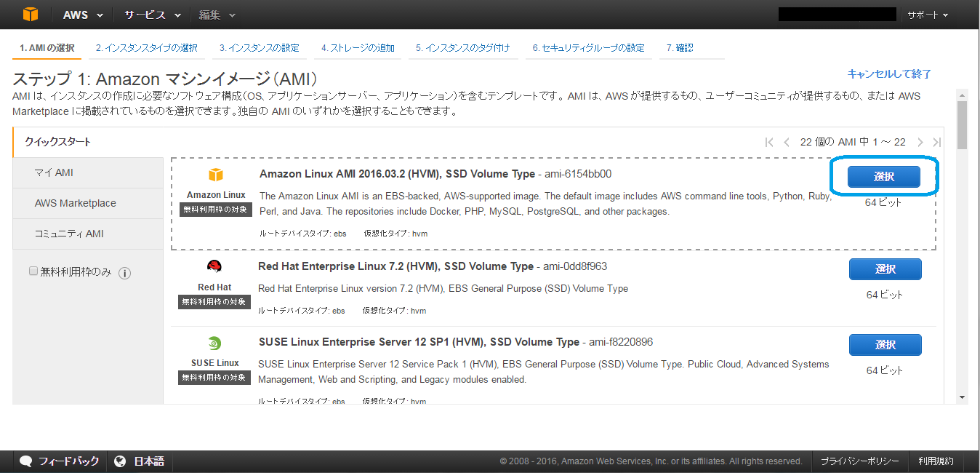980x473 pixels.
Task: Click the 22 個の AMI 中 1 ~ 22 text
Action: (x=853, y=142)
